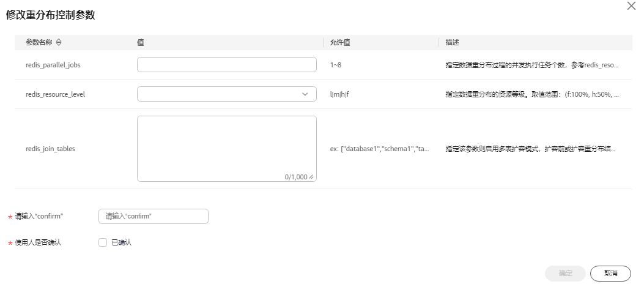Focus the 请输入"confirm" input box

153,216
